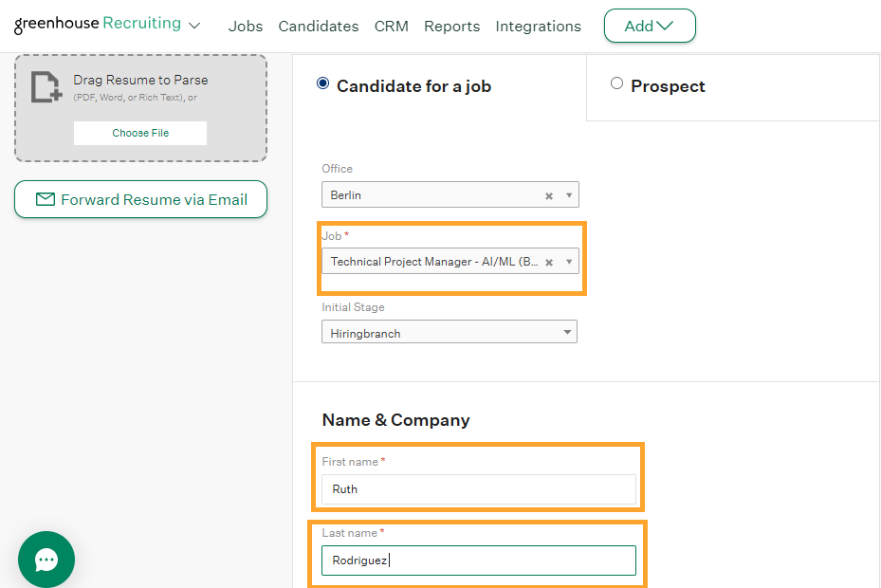Open the Add dropdown button
Screen dimensions: 881x588
point(650,27)
